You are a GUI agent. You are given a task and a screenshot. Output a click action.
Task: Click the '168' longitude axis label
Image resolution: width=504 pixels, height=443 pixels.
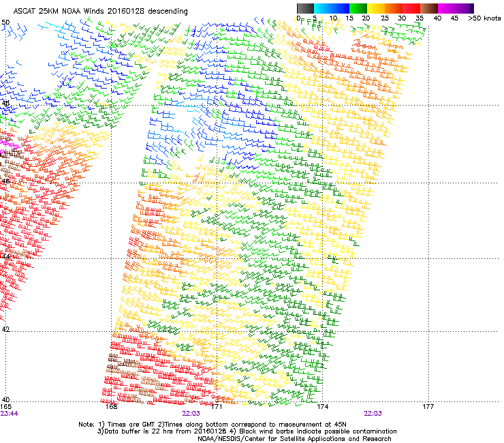coord(112,407)
